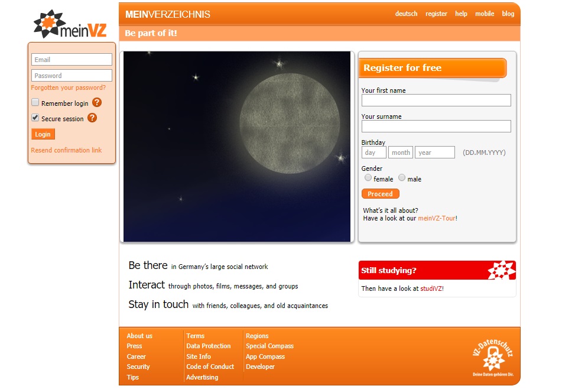Switch language to deutsch
Screen dimensions: 588x389
coord(406,14)
